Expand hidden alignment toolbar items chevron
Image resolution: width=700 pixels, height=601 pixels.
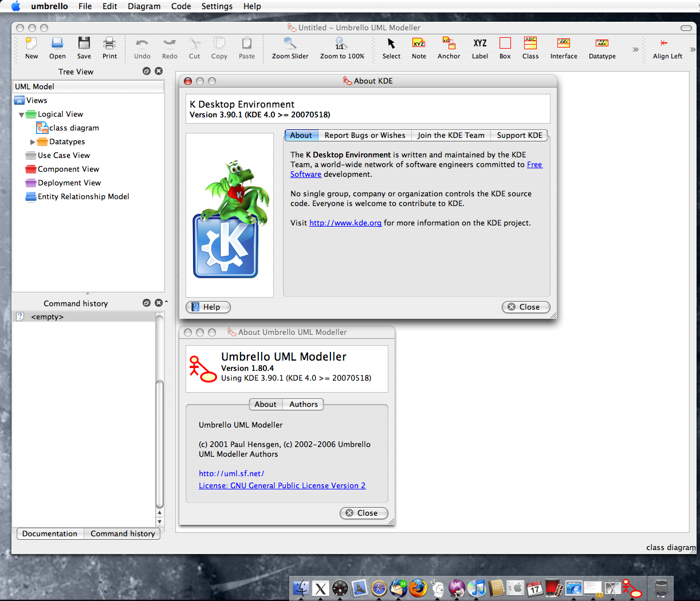pos(693,49)
